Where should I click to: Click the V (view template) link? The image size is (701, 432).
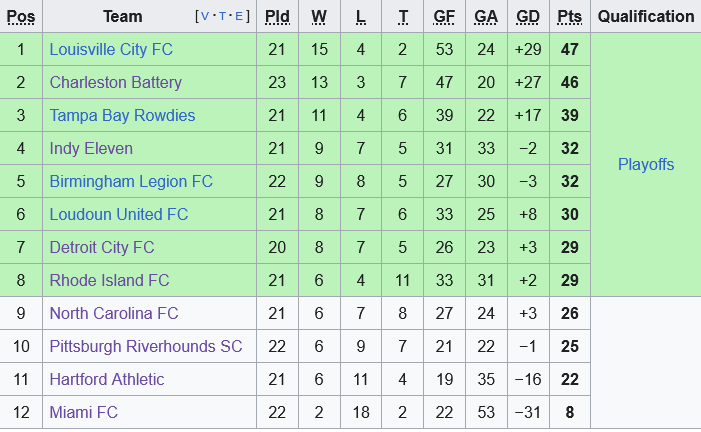pyautogui.click(x=205, y=17)
